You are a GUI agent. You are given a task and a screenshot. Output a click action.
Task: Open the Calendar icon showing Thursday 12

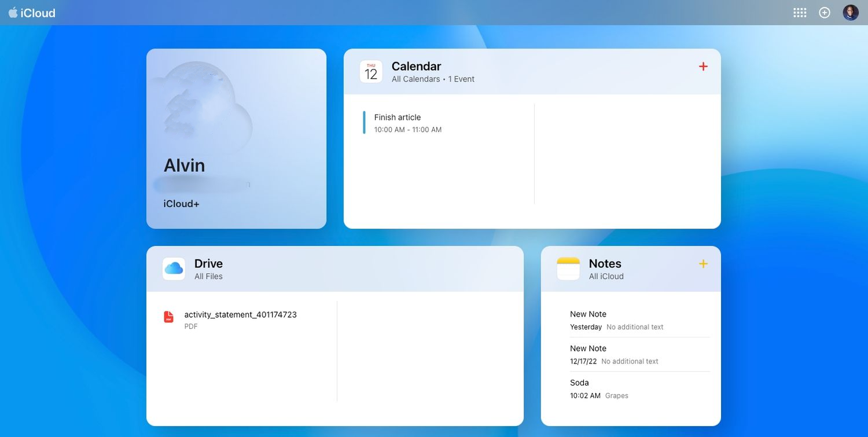pyautogui.click(x=370, y=71)
